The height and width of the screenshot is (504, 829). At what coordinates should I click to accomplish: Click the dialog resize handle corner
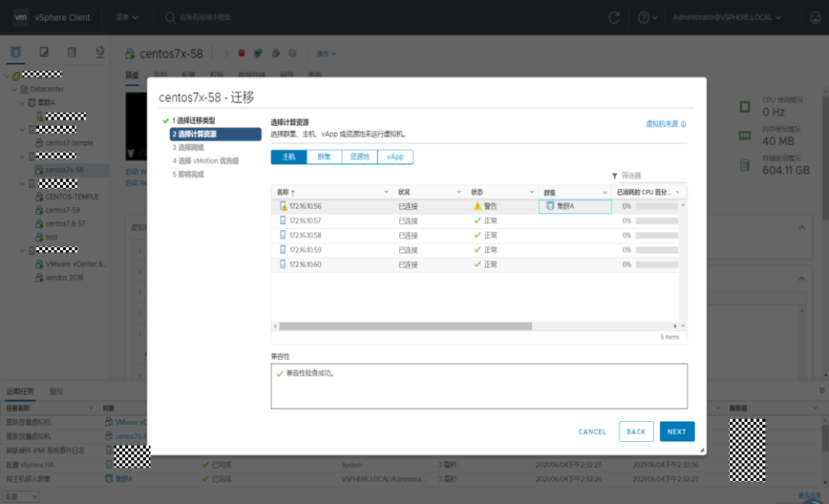(702, 450)
